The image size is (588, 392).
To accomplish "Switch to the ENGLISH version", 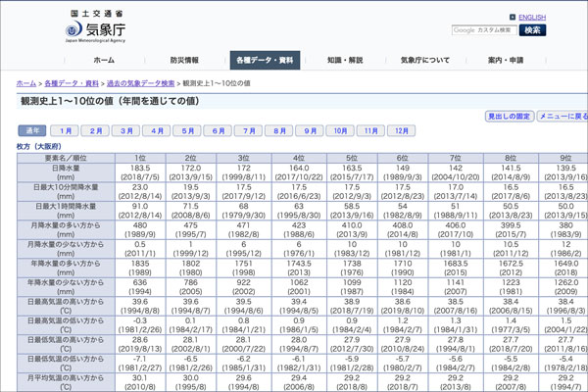I will click(x=532, y=18).
